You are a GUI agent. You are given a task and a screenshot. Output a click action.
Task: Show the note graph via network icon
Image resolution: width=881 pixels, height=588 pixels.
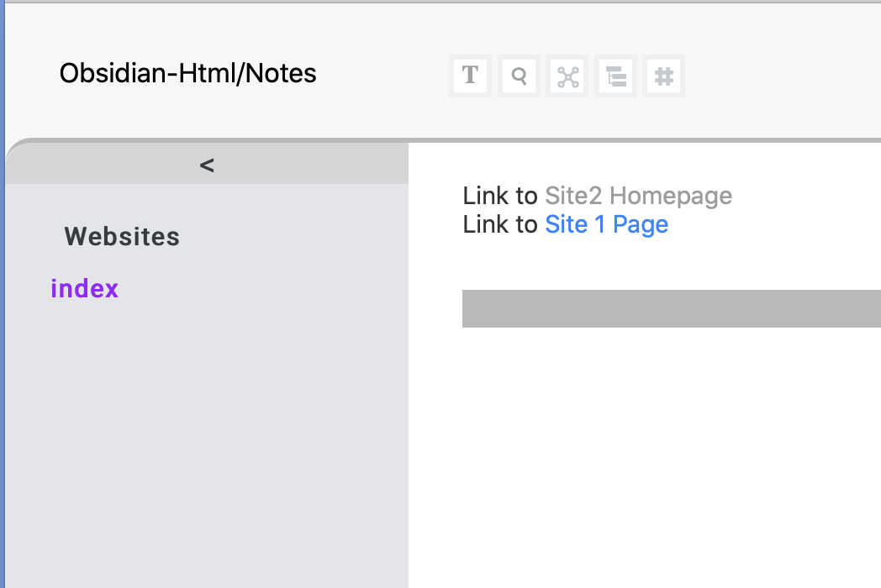[x=567, y=76]
